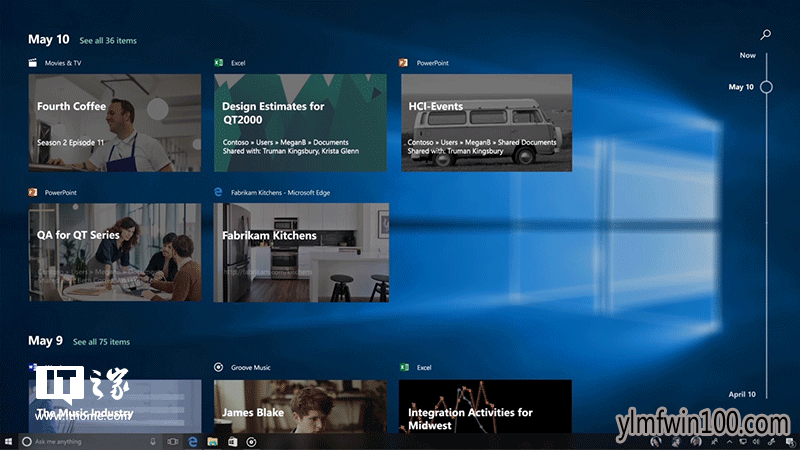Screen dimensions: 800x450
Task: Click the PowerPoint icon above HCI-Events
Action: pos(403,63)
